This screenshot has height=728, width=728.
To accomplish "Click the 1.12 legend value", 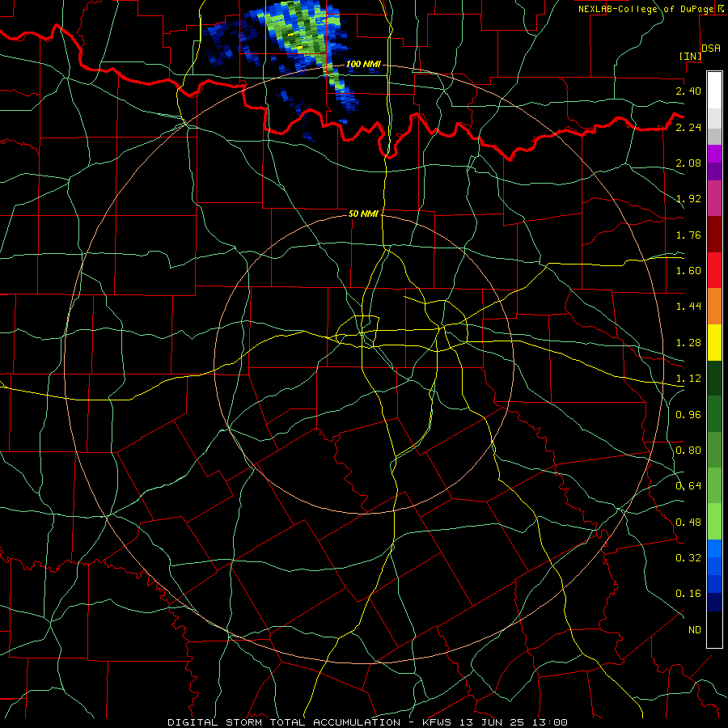I will 688,379.
